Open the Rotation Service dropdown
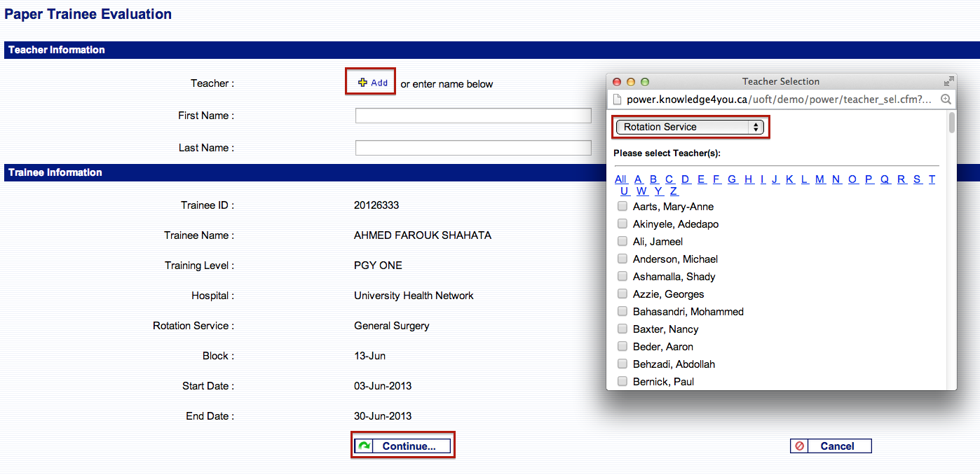Screen dimensions: 980x475 tap(690, 128)
